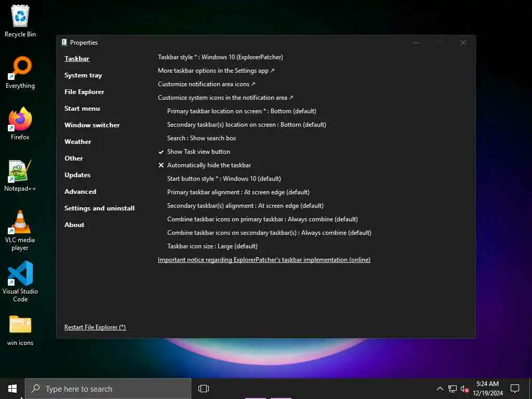Toggle Show Task view button option
Screen dimensions: 532x399
194,152
